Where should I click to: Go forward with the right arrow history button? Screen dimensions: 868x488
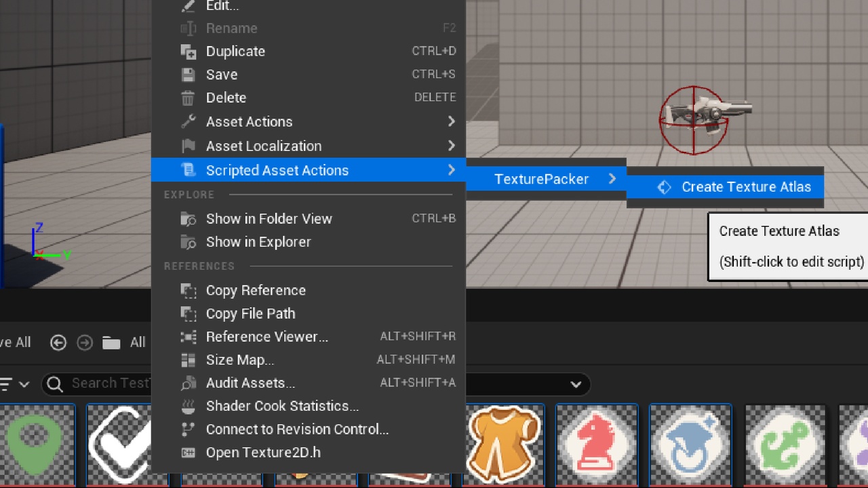tap(85, 342)
